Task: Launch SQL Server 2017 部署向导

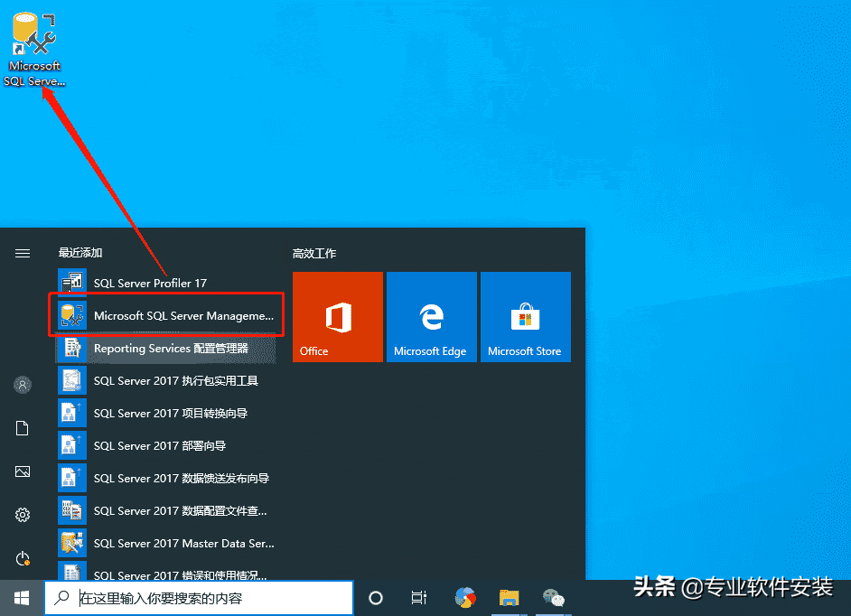Action: pyautogui.click(x=166, y=445)
